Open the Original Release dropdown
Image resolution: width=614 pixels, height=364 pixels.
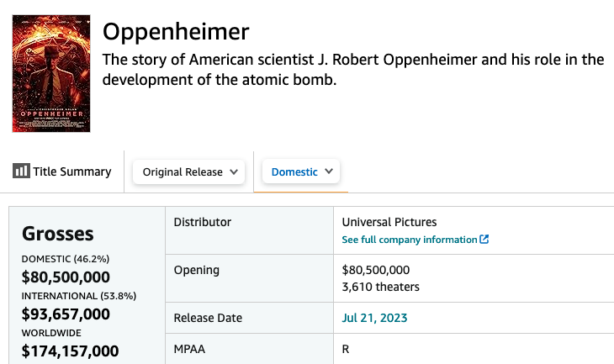188,171
